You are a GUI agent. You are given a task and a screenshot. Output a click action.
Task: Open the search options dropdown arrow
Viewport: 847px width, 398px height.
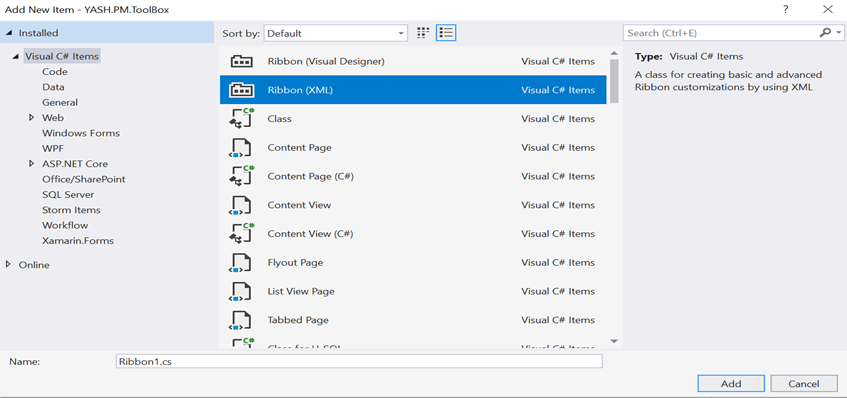click(838, 33)
